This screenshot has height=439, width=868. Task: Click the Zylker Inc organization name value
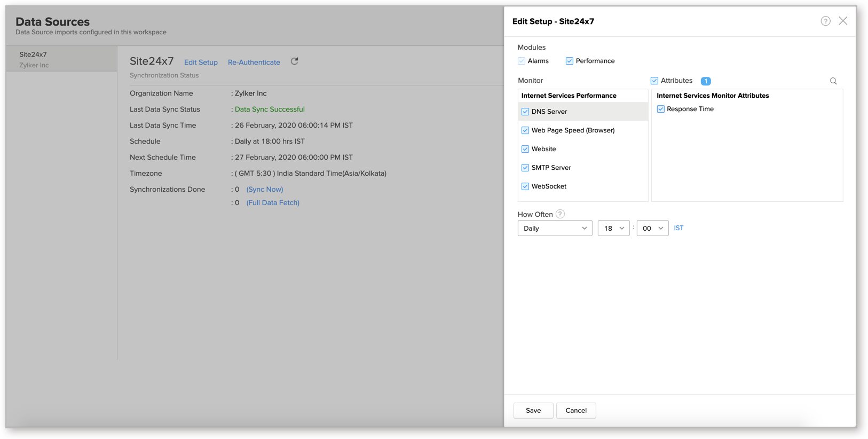[250, 93]
